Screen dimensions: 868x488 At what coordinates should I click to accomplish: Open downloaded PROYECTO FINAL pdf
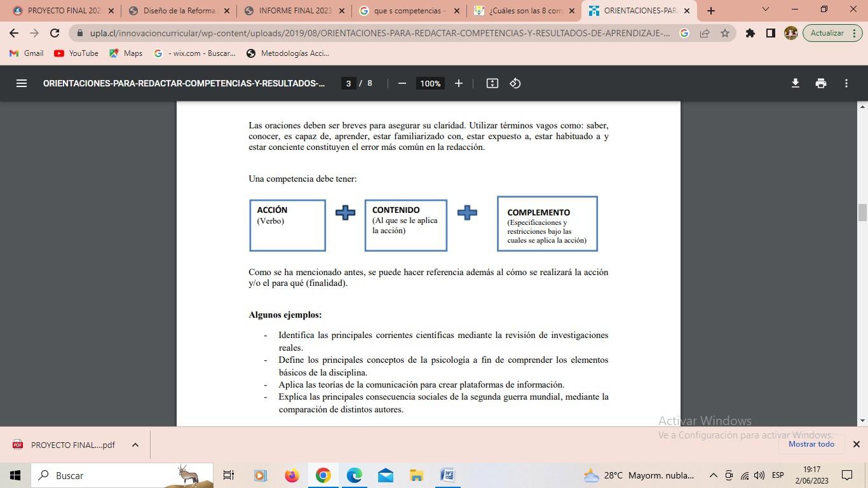click(64, 445)
